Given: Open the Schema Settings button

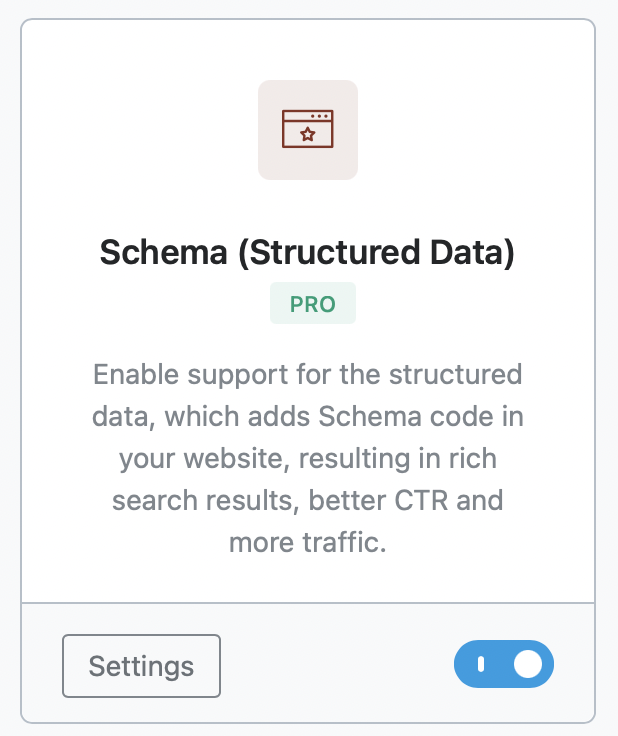Looking at the screenshot, I should pyautogui.click(x=141, y=666).
